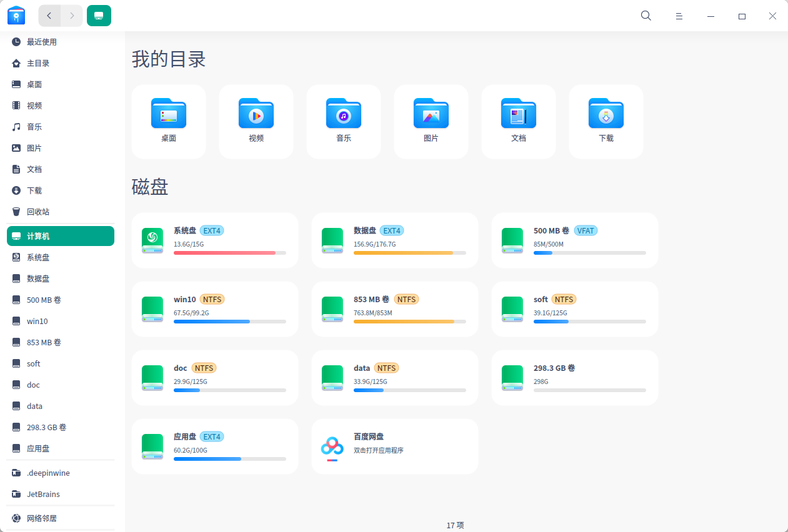Minimize the file manager window
788x532 pixels.
711,16
